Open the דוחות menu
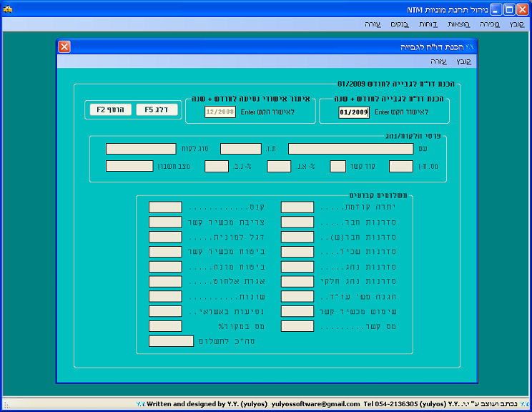 (x=428, y=24)
